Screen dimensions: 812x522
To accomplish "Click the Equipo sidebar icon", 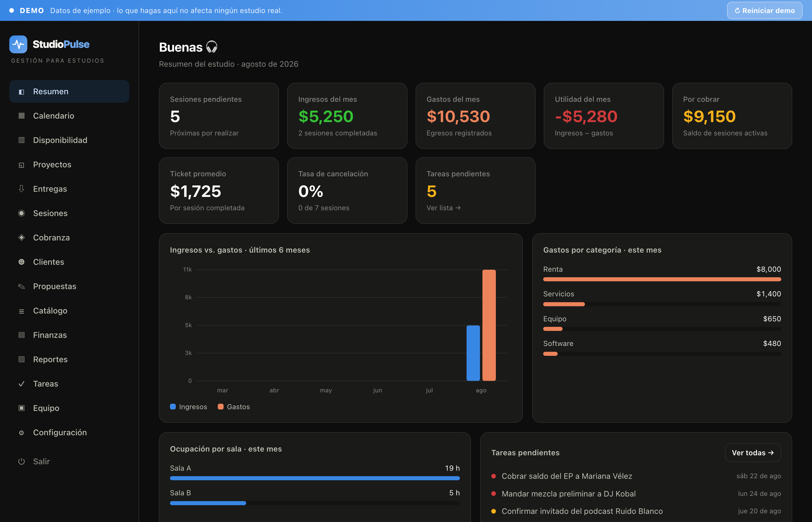I will point(21,408).
